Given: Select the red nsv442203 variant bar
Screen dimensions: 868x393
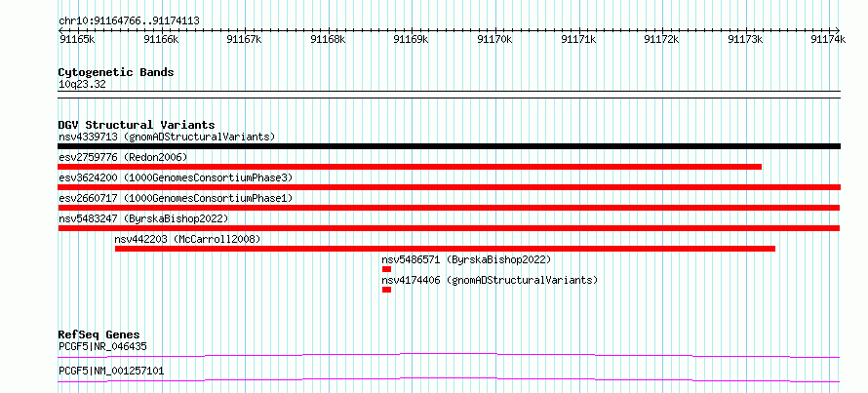Looking at the screenshot, I should point(445,249).
